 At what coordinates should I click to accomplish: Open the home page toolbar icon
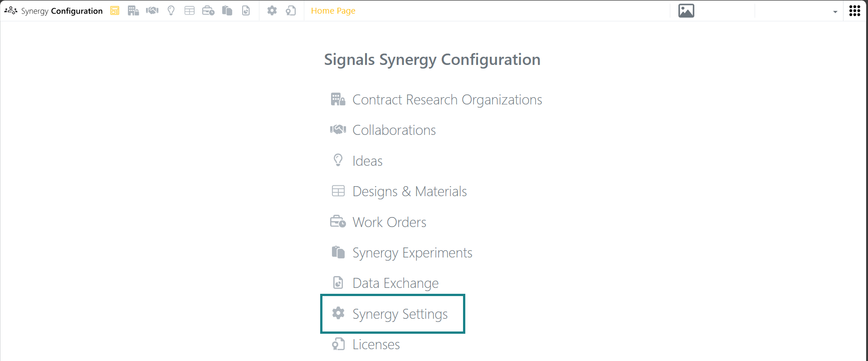click(115, 10)
